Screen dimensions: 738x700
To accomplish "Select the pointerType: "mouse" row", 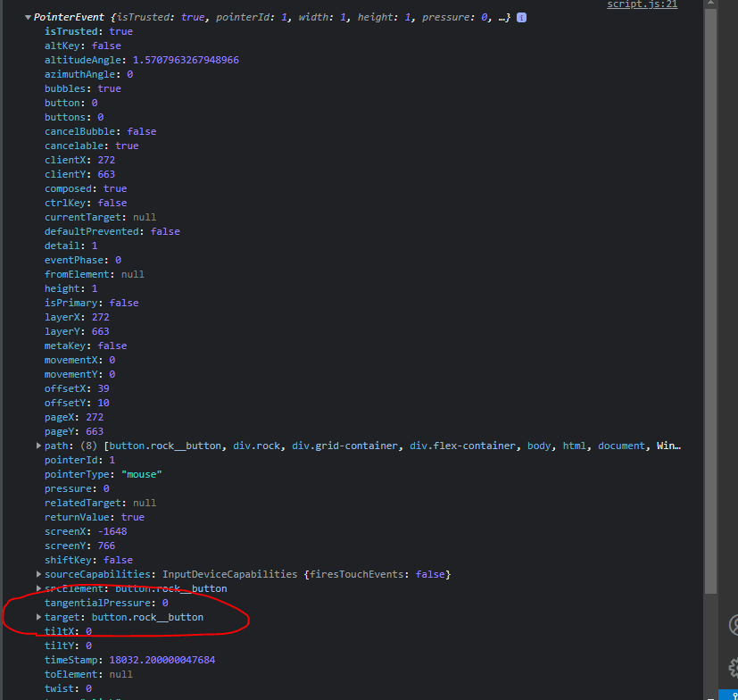I will [104, 474].
